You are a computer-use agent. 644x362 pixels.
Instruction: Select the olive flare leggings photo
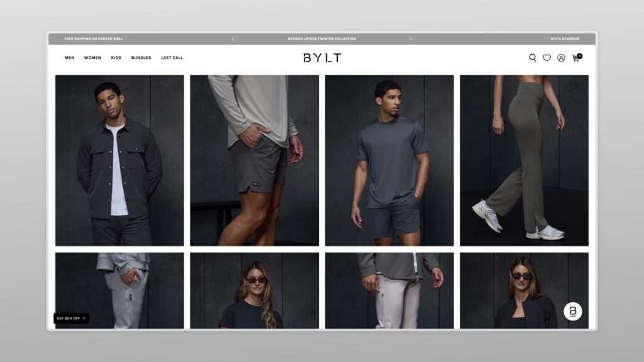(524, 160)
